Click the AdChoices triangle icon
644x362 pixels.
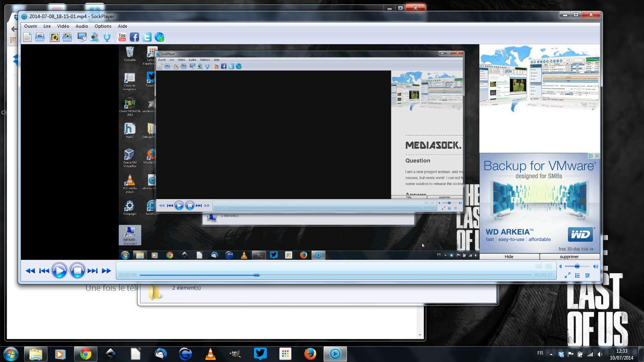coord(591,156)
